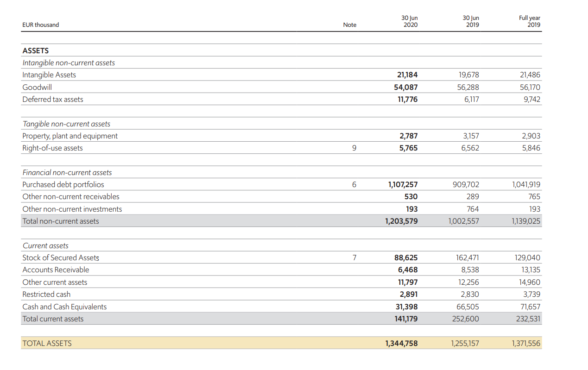Click the Cash and Cash Equivalents label

64,307
